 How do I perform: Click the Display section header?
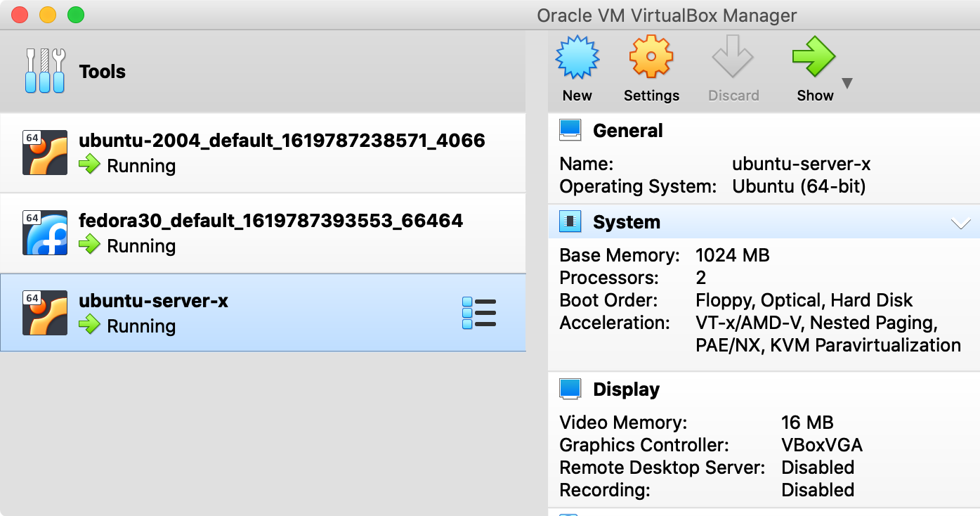click(x=626, y=389)
